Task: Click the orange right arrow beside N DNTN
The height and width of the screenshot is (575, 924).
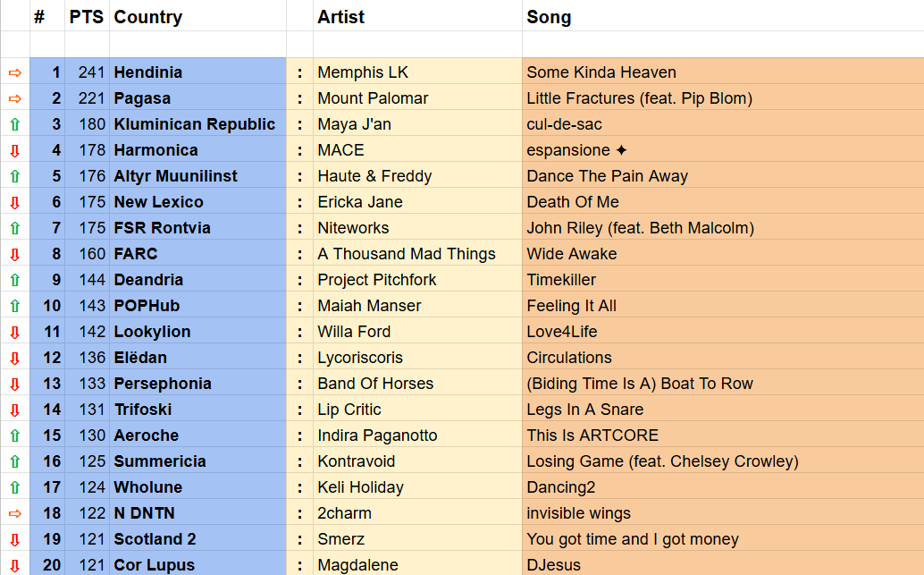Action: [x=14, y=513]
